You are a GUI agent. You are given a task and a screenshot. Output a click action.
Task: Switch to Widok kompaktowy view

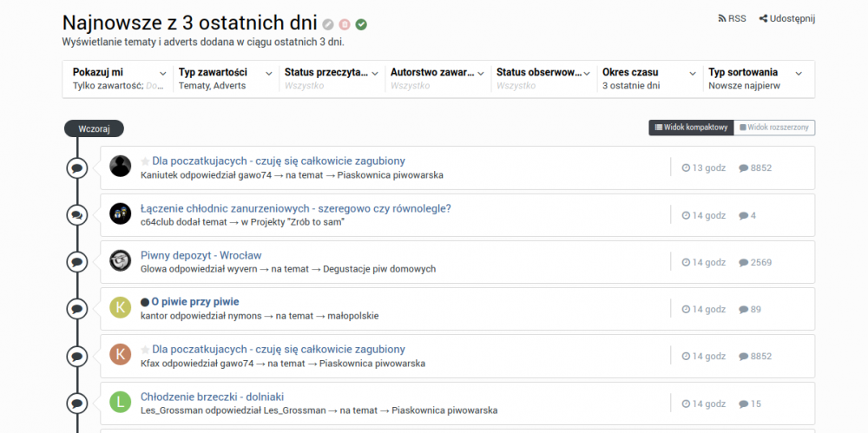tap(691, 128)
